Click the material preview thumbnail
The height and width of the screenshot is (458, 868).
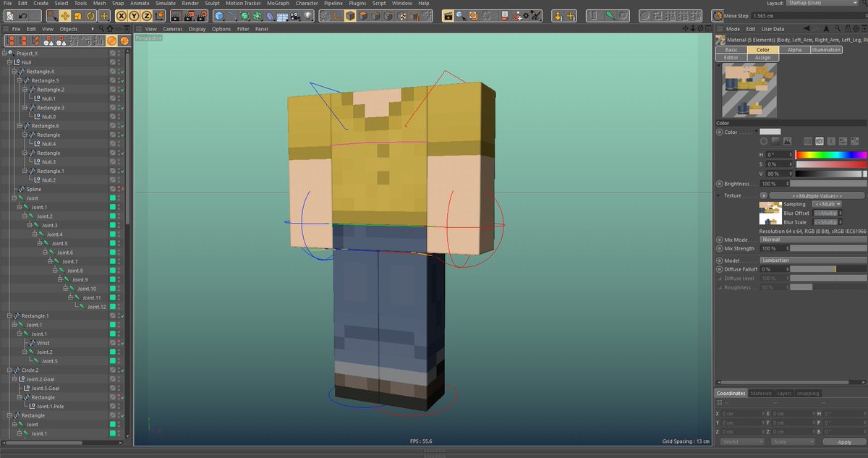(749, 90)
